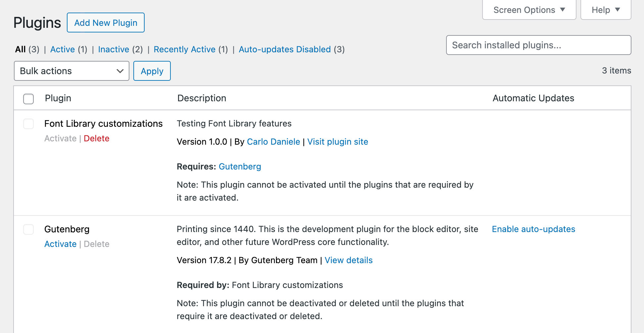Image resolution: width=644 pixels, height=333 pixels.
Task: View Recently Active plugins
Action: tap(185, 49)
